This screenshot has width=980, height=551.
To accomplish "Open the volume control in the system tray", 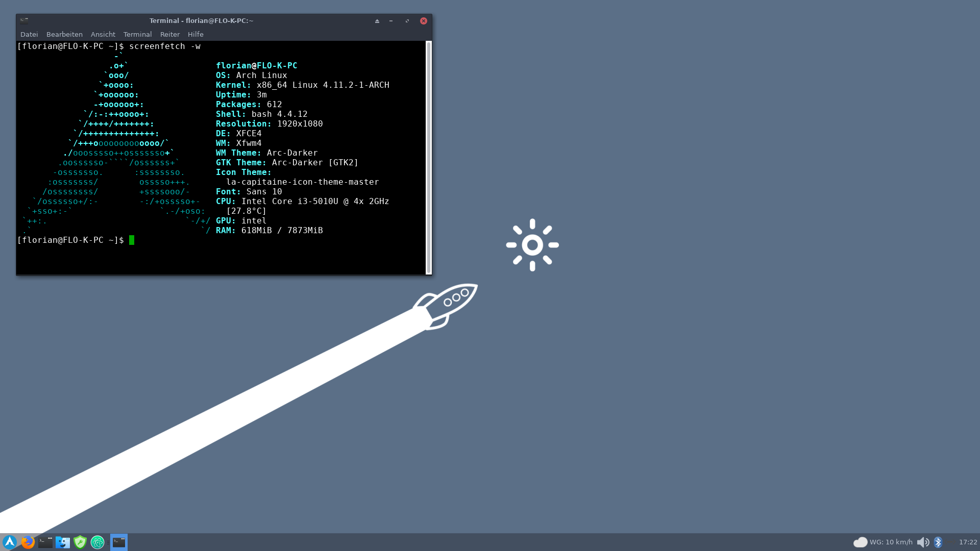I will coord(923,542).
